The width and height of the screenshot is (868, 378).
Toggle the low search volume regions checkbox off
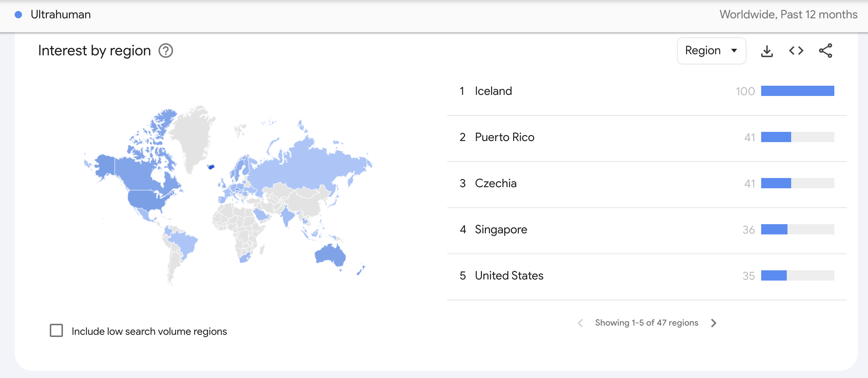[57, 331]
